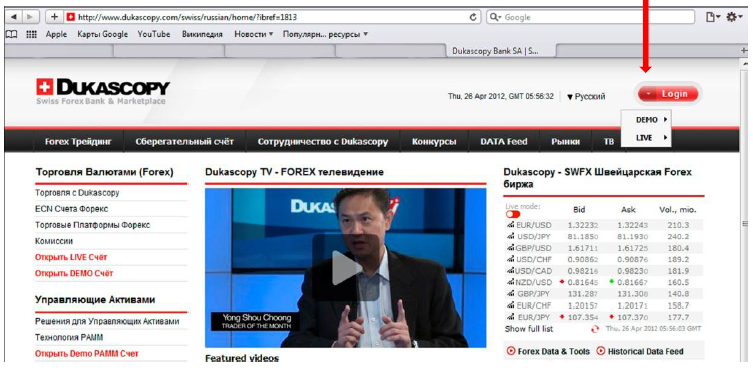Click the red Login button
This screenshot has width=753, height=379.
coord(668,94)
